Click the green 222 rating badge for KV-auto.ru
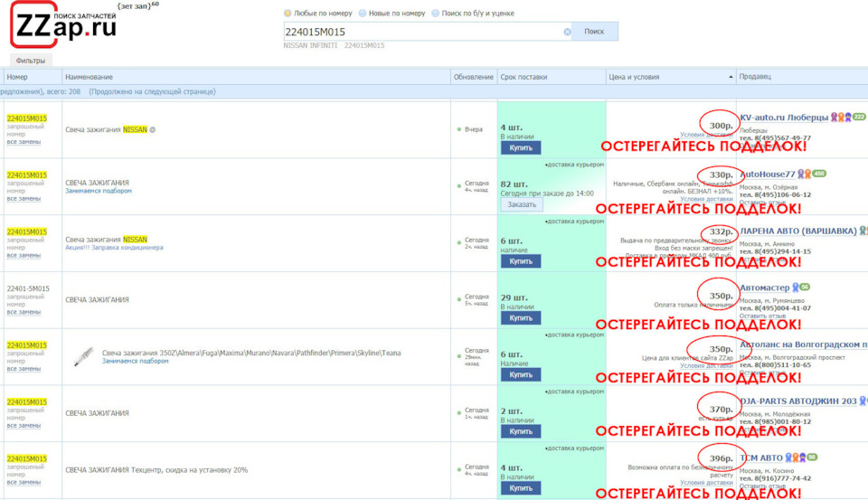The image size is (868, 500). pyautogui.click(x=859, y=117)
